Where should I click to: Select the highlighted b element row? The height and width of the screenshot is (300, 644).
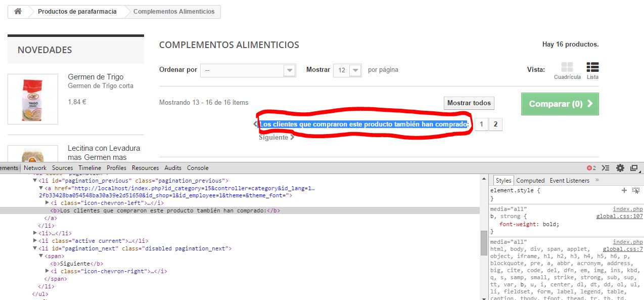coord(240,210)
